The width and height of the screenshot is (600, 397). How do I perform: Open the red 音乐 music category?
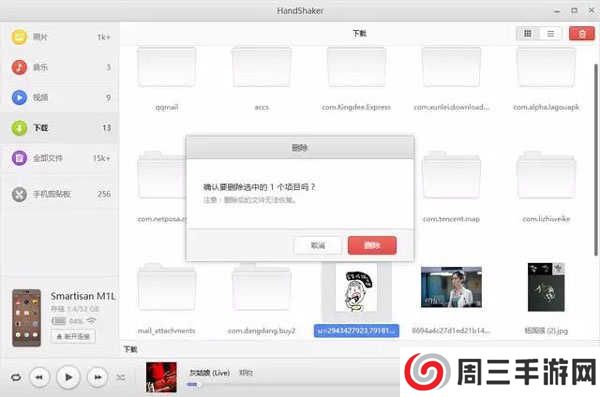(59, 67)
